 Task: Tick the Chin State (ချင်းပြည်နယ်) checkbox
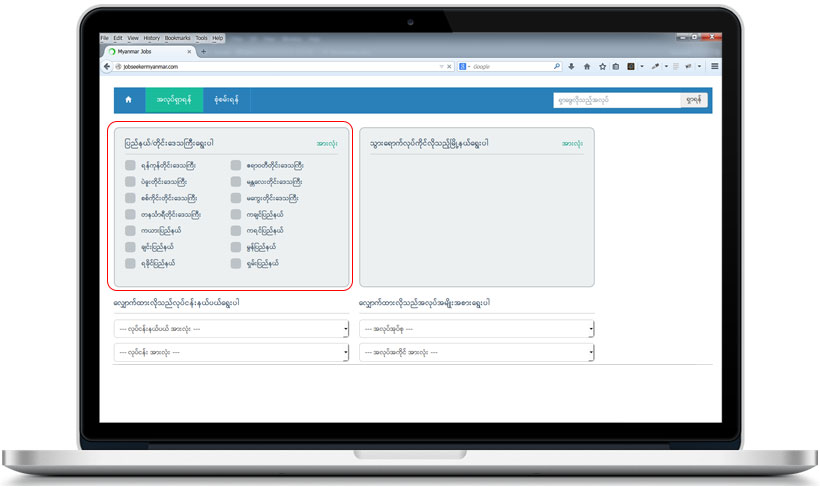[130, 246]
